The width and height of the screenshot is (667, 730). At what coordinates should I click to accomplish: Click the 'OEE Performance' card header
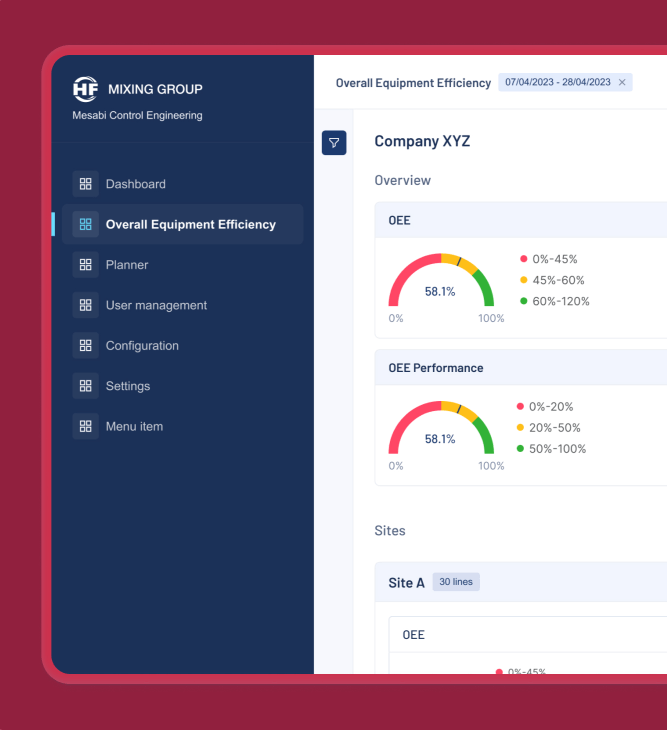(521, 368)
